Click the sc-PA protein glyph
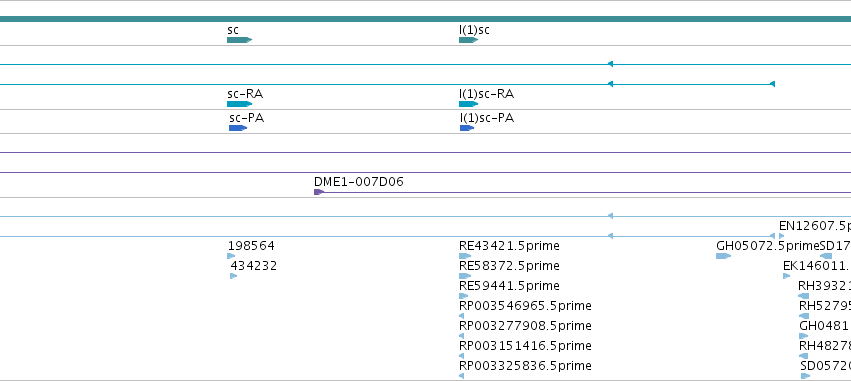Image resolution: width=851 pixels, height=381 pixels. pyautogui.click(x=238, y=128)
